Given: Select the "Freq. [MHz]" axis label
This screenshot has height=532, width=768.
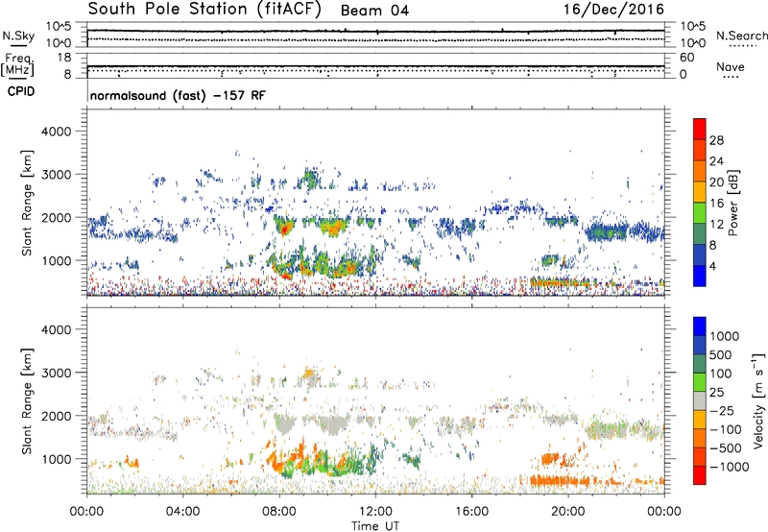Looking at the screenshot, I should (18, 65).
